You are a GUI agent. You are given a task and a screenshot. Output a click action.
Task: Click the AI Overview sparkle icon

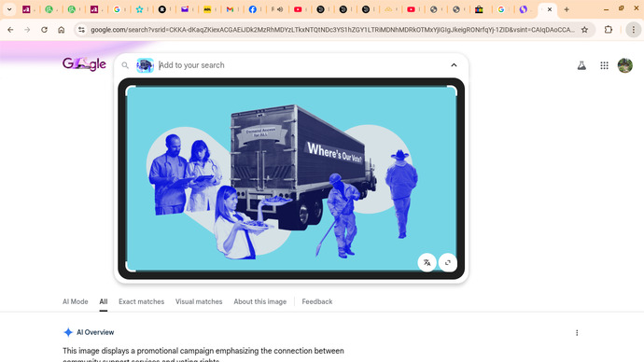coord(68,332)
